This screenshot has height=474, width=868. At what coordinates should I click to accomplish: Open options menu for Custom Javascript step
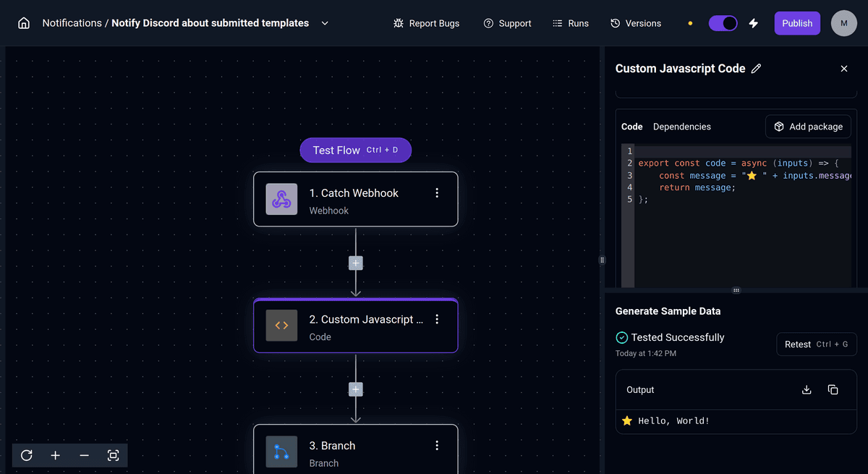click(437, 319)
